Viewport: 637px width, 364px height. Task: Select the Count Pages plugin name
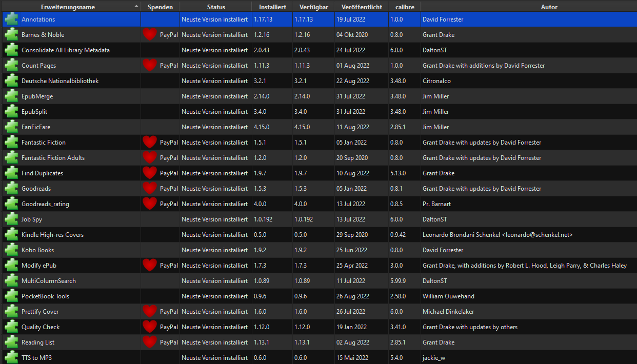coord(38,66)
